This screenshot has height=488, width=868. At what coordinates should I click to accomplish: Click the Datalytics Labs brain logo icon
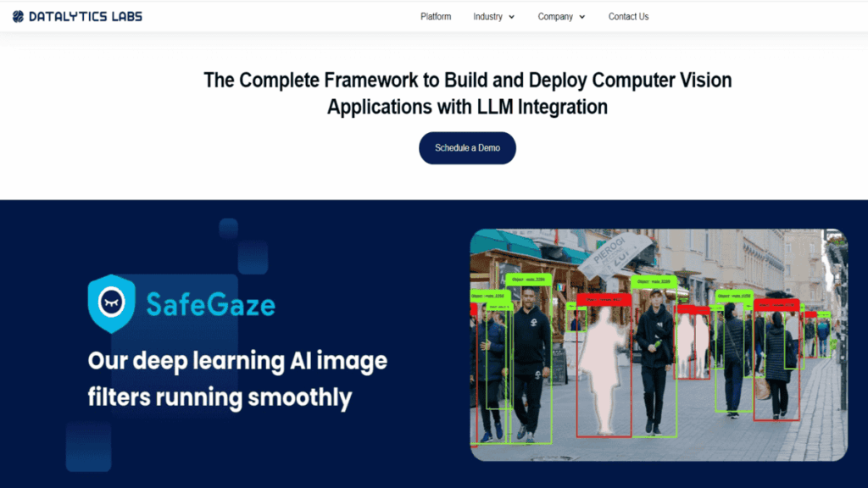tap(19, 17)
